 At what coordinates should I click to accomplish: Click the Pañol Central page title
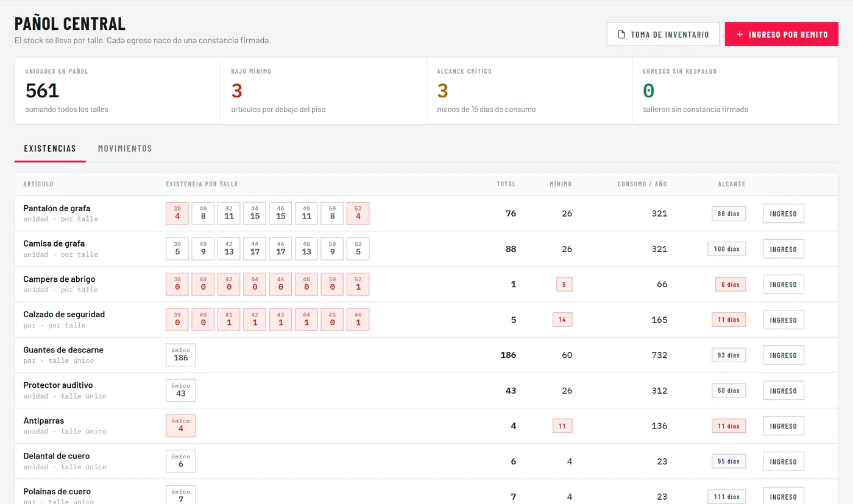[70, 24]
